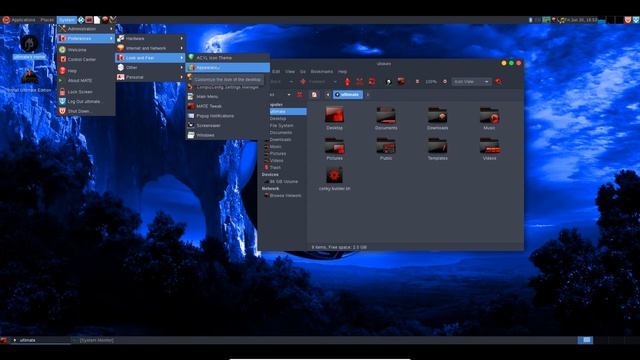Image resolution: width=640 pixels, height=360 pixels.
Task: Open MATE Tweak menu entry
Action: [228, 106]
